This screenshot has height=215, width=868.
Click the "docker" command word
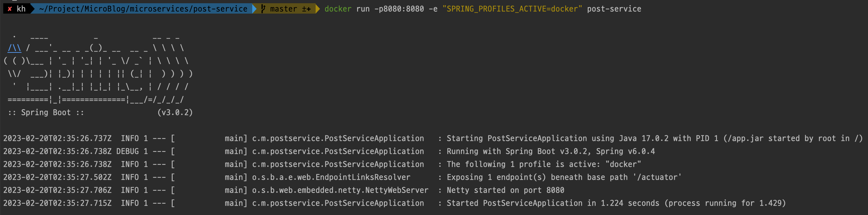(338, 9)
